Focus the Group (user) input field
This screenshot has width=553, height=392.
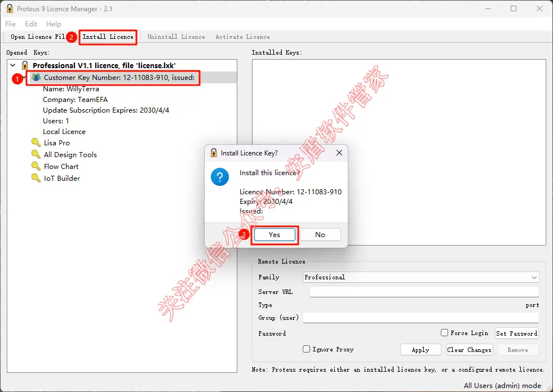[x=421, y=318]
